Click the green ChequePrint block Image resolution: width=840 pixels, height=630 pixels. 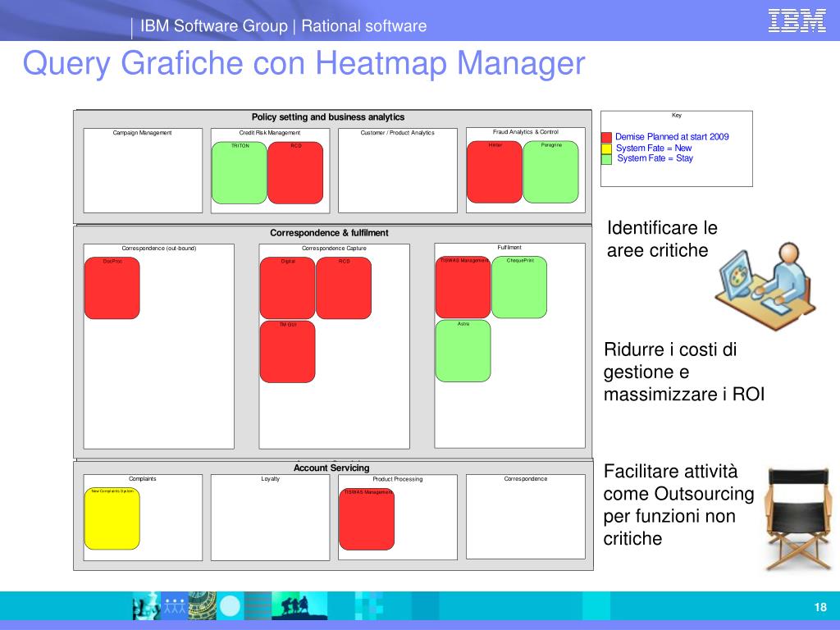pos(519,287)
